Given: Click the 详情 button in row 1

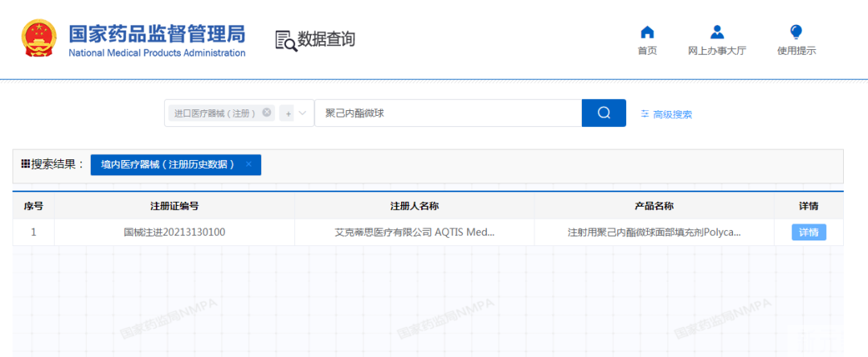Looking at the screenshot, I should point(808,232).
